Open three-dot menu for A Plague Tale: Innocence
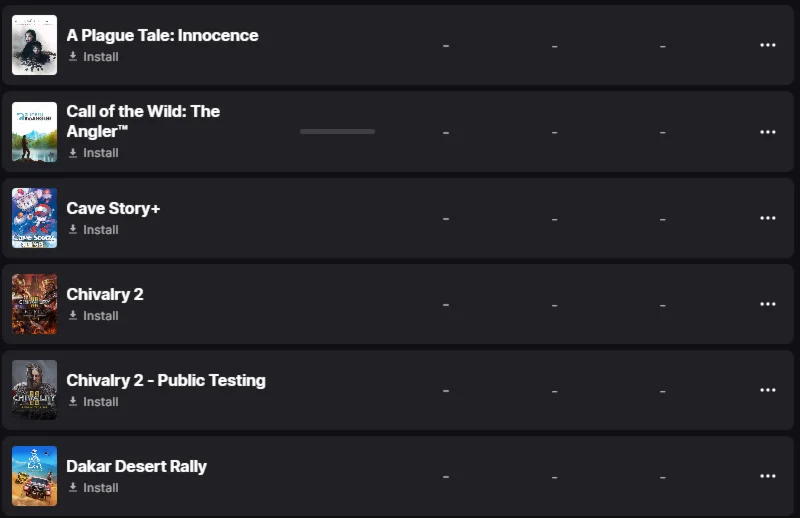This screenshot has width=800, height=518. [767, 45]
